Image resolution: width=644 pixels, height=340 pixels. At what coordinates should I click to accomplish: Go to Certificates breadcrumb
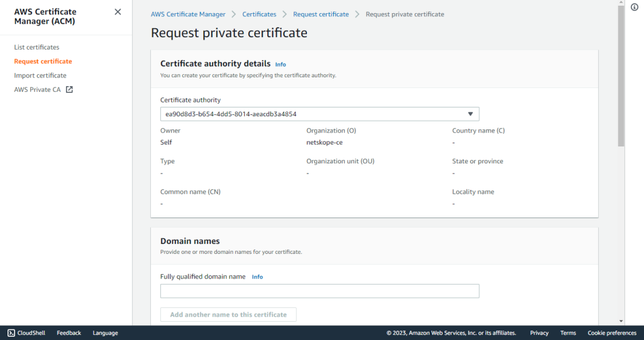click(x=259, y=14)
